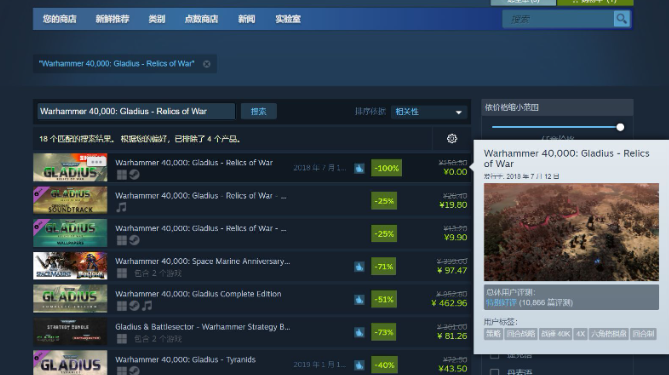Image resolution: width=669 pixels, height=375 pixels.
Task: Click the price range slider handle
Action: tap(620, 127)
